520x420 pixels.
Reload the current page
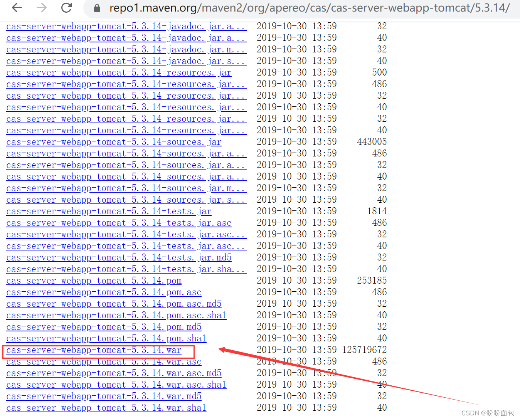(x=66, y=7)
